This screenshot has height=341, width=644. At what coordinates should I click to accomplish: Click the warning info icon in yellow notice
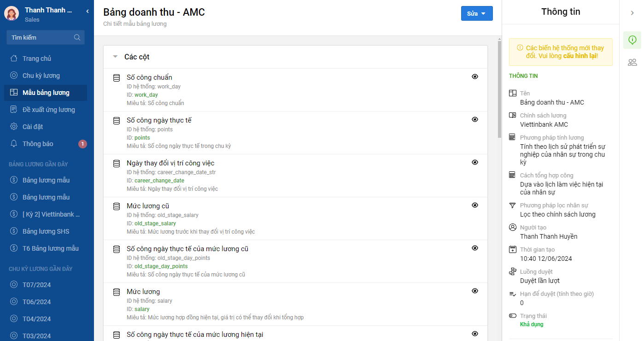pyautogui.click(x=520, y=47)
